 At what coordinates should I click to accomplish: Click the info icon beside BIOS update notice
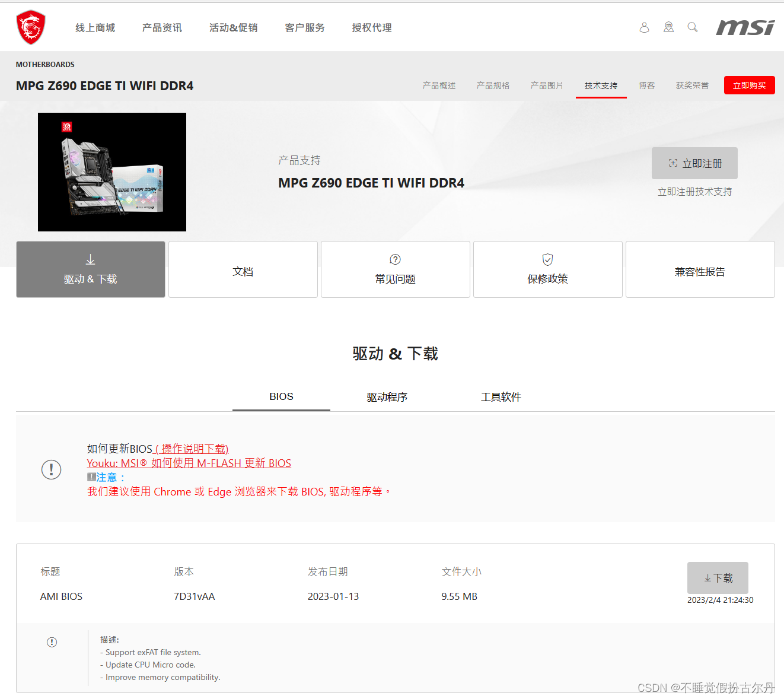[x=52, y=469]
